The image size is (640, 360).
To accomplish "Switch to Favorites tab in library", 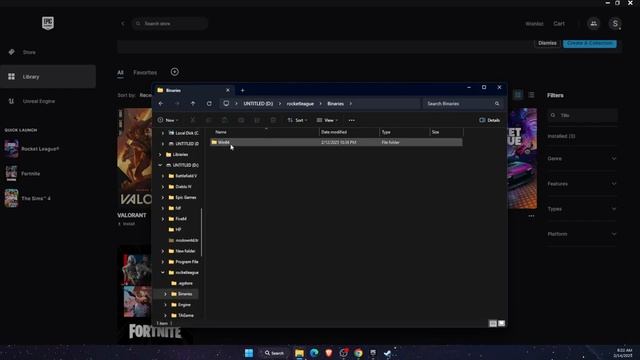I will (x=145, y=73).
